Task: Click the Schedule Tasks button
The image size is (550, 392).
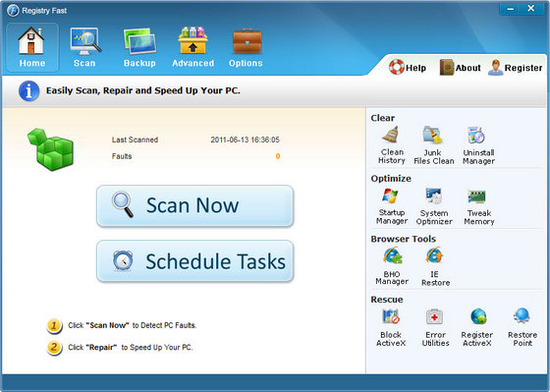Action: pos(195,260)
